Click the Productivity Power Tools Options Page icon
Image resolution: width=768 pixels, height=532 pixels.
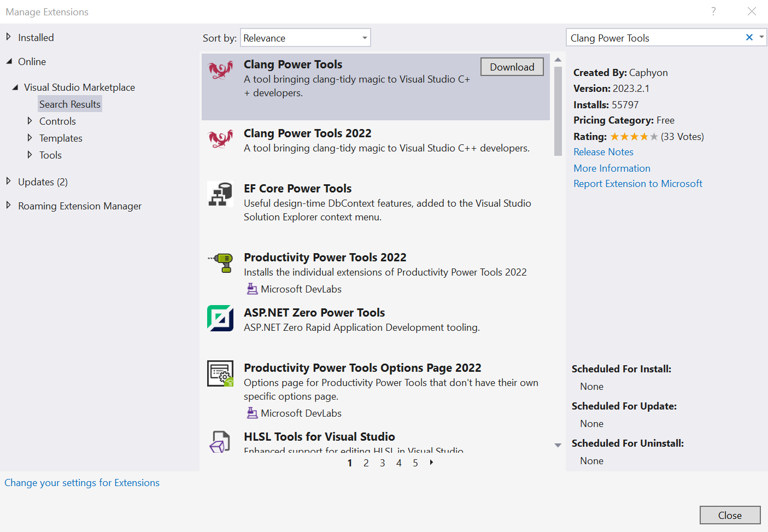[x=220, y=373]
